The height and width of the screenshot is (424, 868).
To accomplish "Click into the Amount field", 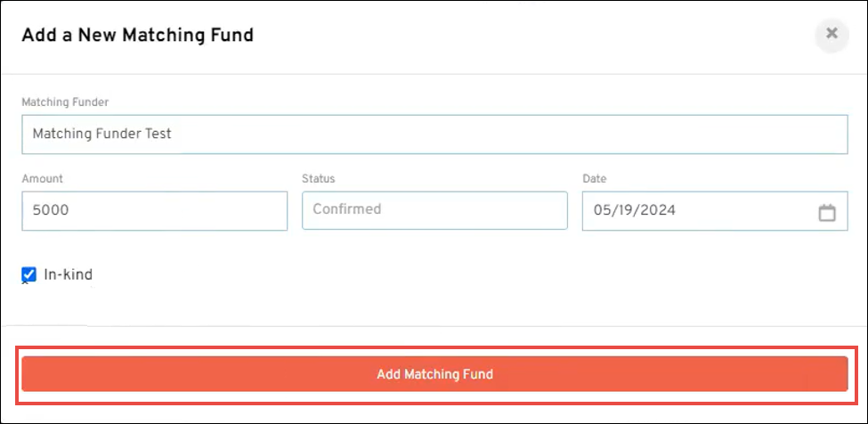I will coord(154,211).
